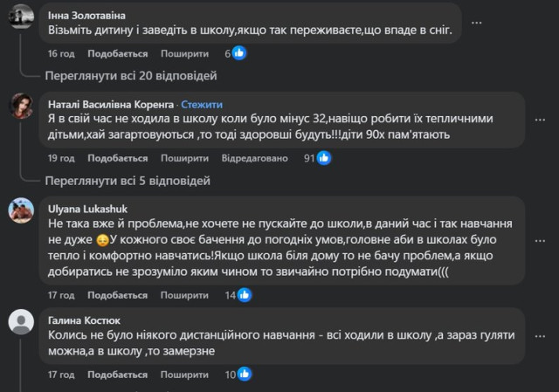The image size is (559, 392).
Task: Open Галина Костюк's default avatar
Action: click(21, 323)
